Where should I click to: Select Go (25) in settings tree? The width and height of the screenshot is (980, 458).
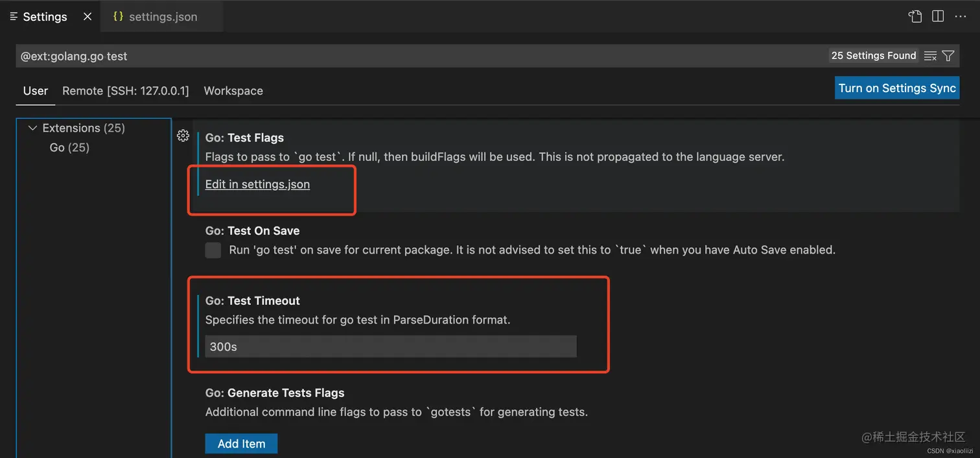(69, 147)
